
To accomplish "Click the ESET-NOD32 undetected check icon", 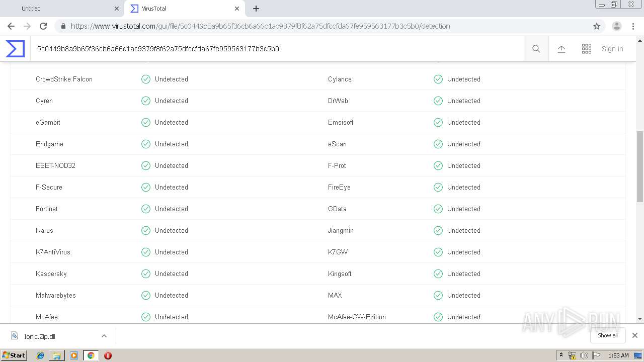I will (146, 165).
